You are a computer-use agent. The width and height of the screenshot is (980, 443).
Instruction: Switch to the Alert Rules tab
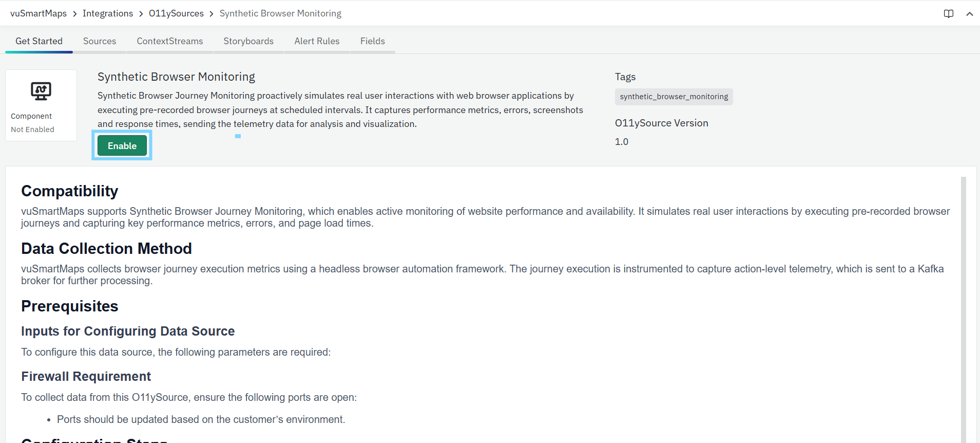(x=317, y=41)
